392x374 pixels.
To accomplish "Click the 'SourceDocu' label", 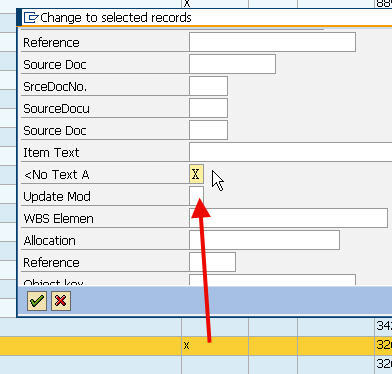I will 56,109.
